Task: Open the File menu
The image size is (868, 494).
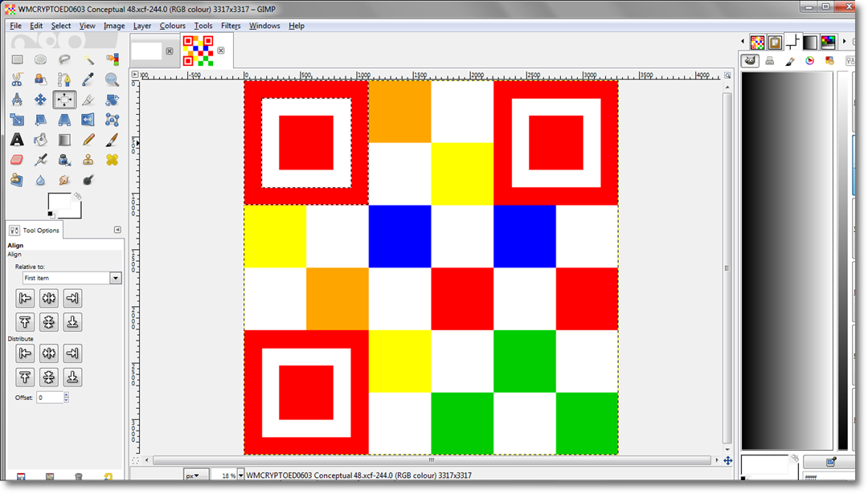Action: [15, 26]
